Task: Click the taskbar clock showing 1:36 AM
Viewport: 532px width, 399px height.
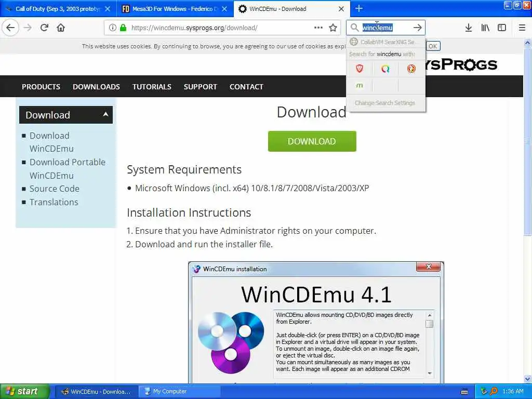Action: coord(513,392)
